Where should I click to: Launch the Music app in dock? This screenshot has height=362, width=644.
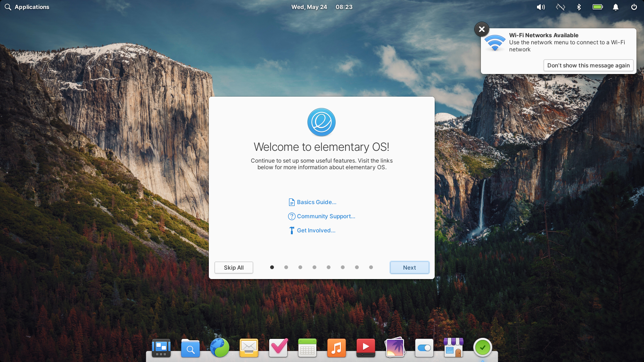[x=337, y=348]
